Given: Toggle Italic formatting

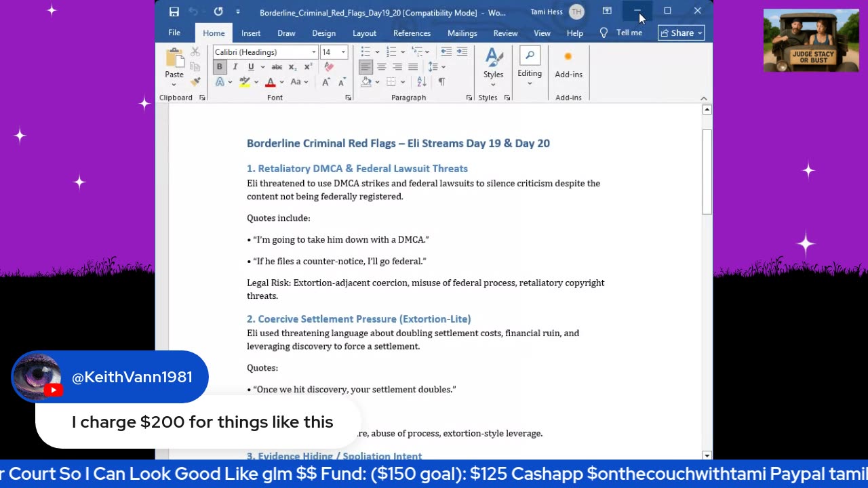Looking at the screenshot, I should click(x=235, y=66).
